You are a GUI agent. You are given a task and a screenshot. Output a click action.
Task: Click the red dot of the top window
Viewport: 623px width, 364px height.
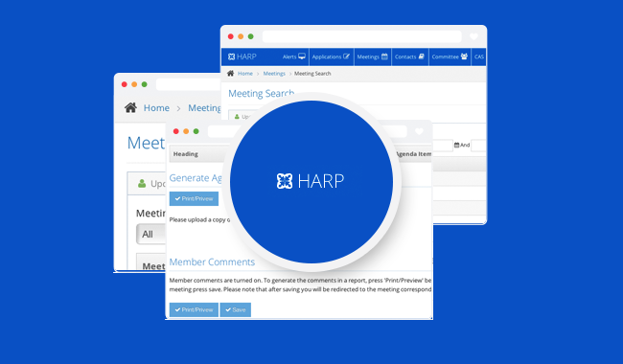(x=230, y=36)
